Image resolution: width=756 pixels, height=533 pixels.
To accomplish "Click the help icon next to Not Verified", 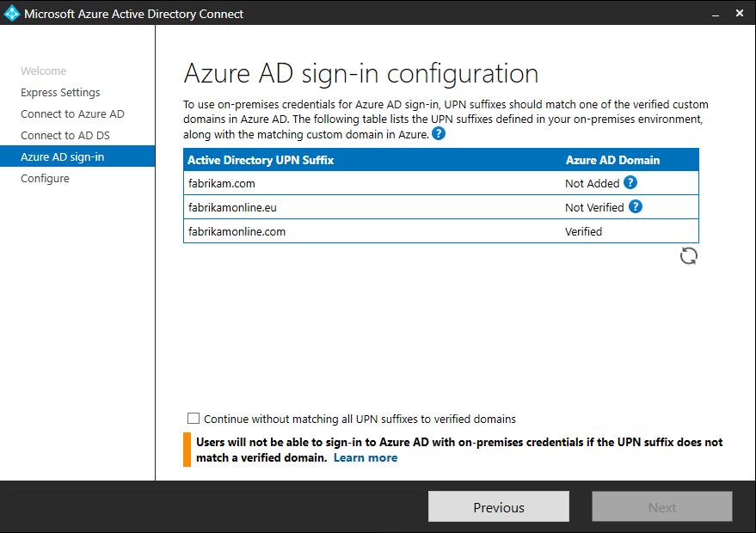I will [636, 206].
